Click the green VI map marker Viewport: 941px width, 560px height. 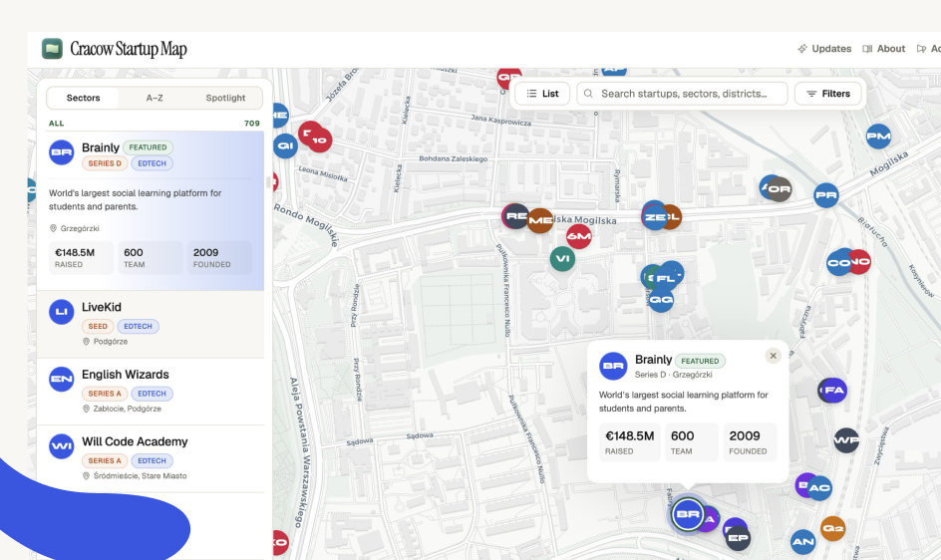(562, 259)
